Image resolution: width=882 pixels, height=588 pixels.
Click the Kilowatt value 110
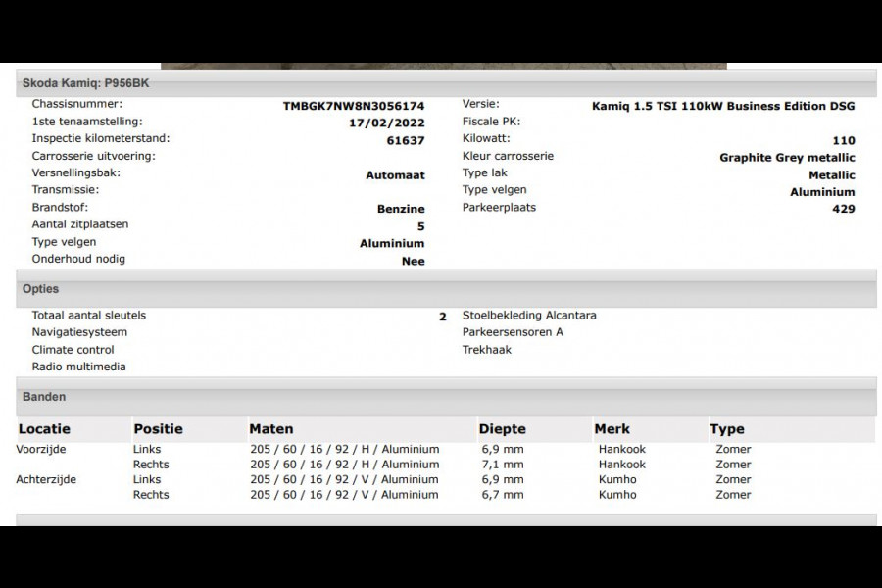[844, 140]
